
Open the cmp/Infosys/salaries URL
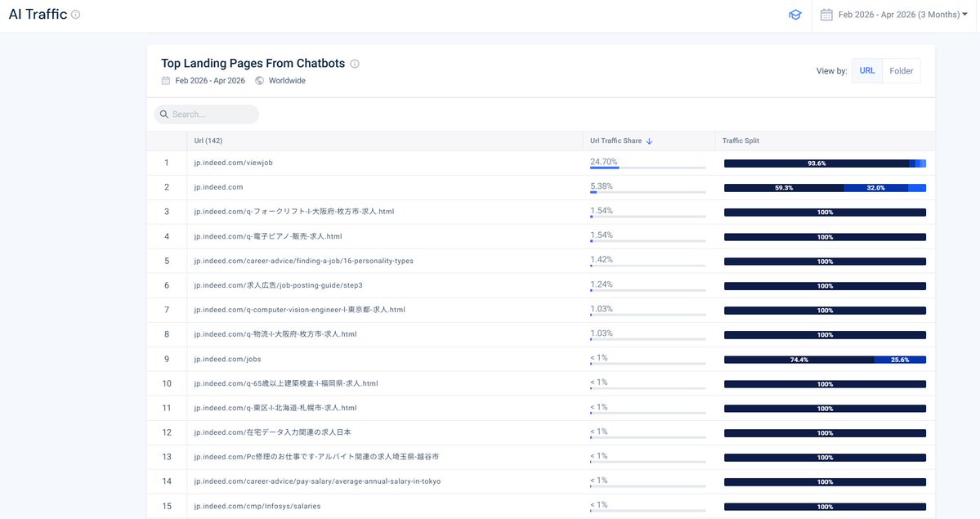(x=257, y=506)
